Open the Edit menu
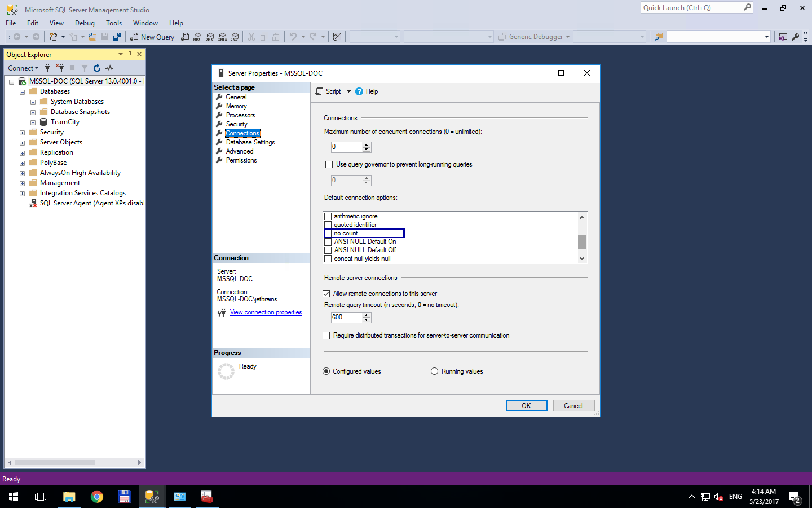Image resolution: width=812 pixels, height=508 pixels. [x=33, y=23]
